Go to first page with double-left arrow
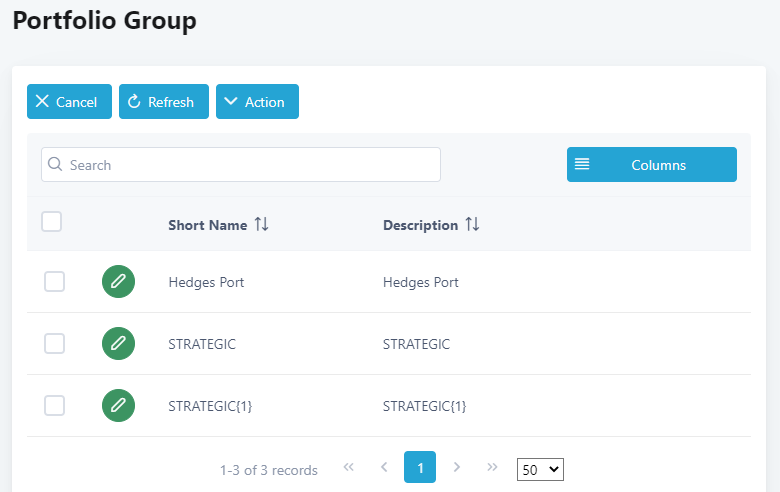The image size is (780, 492). click(349, 467)
